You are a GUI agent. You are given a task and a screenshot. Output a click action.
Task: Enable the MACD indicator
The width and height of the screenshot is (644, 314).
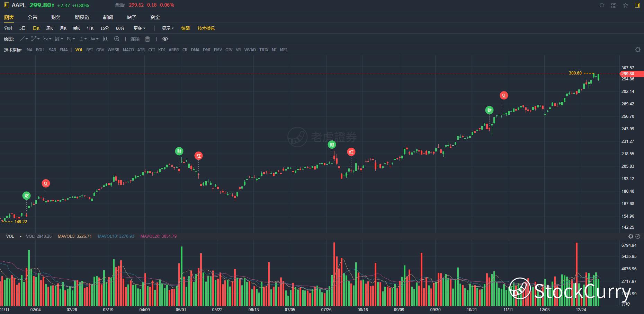point(128,50)
